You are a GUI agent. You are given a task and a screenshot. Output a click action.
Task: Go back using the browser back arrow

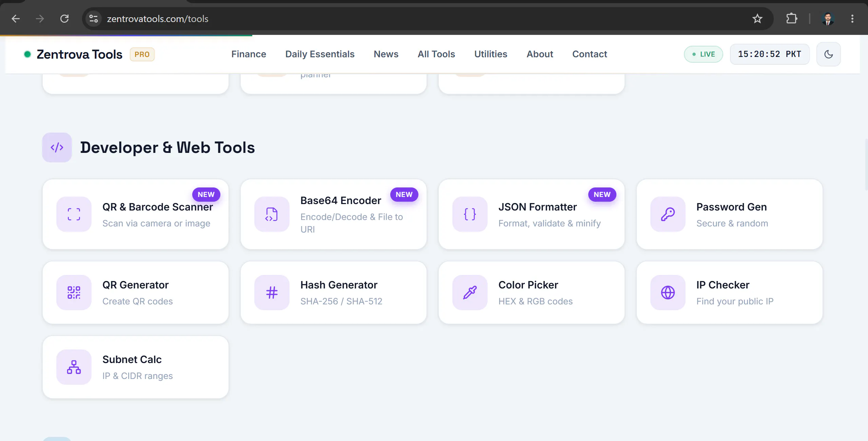pyautogui.click(x=16, y=19)
